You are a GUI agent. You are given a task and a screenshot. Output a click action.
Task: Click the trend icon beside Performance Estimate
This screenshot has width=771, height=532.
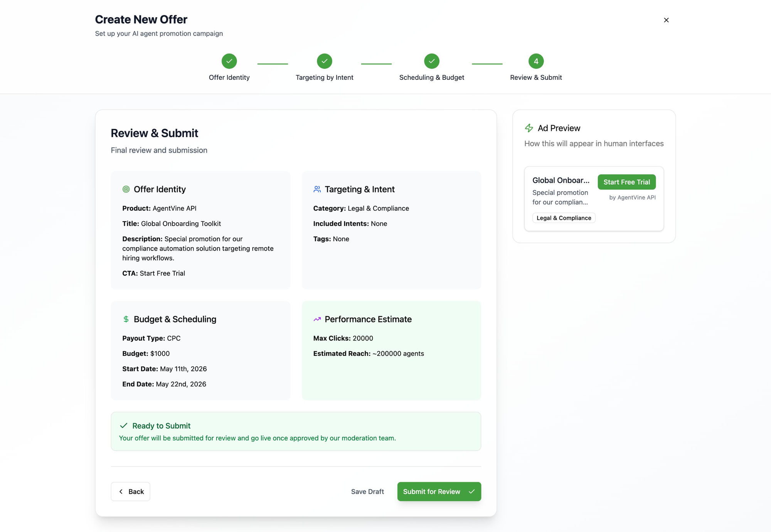click(x=317, y=319)
